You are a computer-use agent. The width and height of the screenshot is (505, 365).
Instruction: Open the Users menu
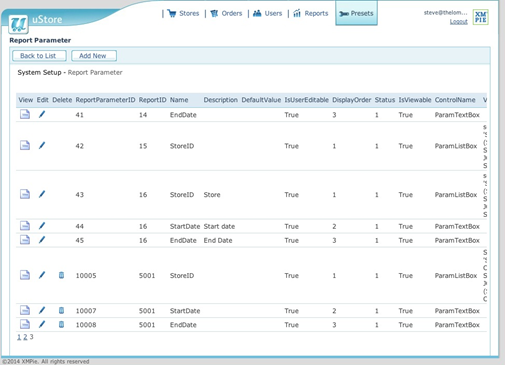tap(267, 13)
